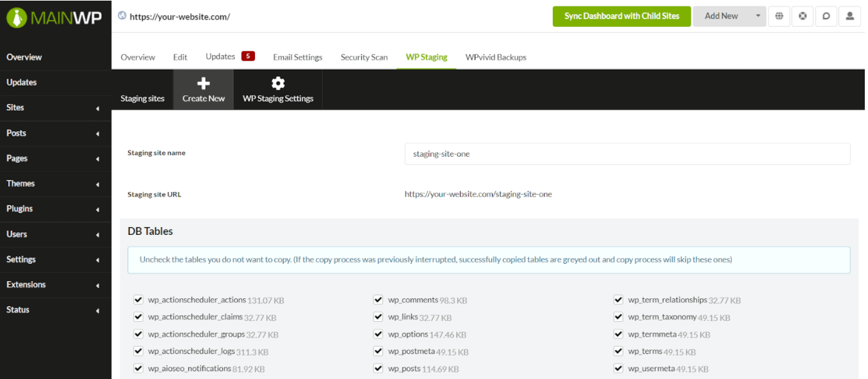This screenshot has height=379, width=868.
Task: Click the gear icon for WP Staging Settings
Action: click(278, 83)
